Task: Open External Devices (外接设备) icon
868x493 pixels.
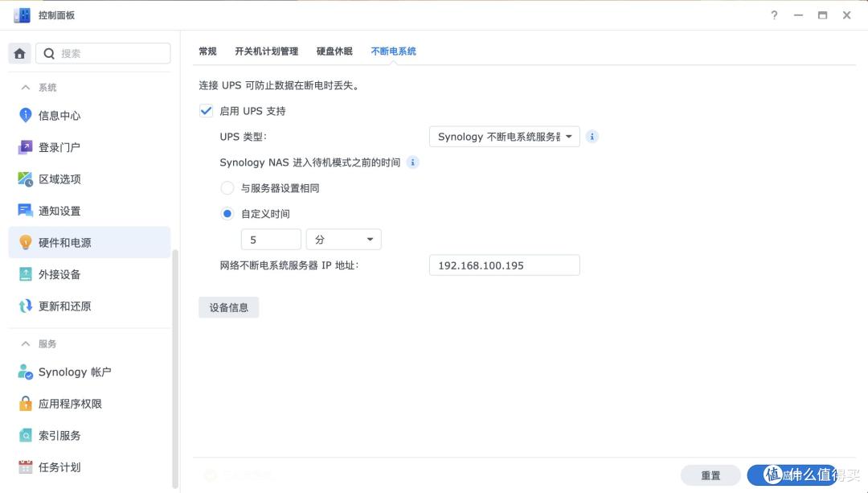Action: click(26, 274)
